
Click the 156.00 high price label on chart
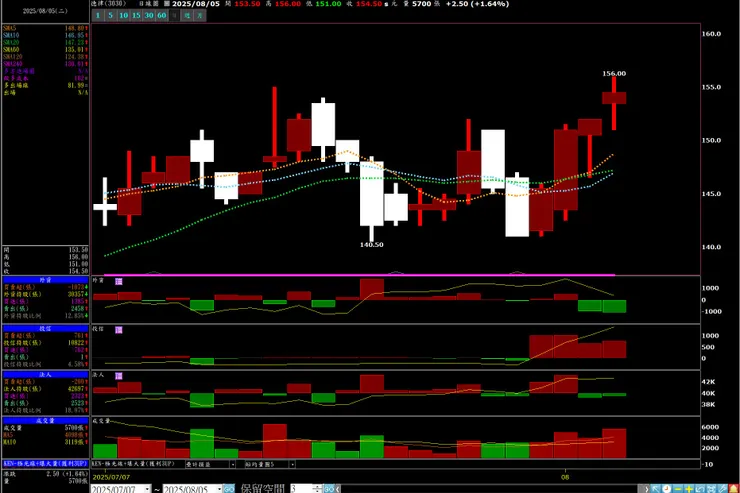pos(614,74)
